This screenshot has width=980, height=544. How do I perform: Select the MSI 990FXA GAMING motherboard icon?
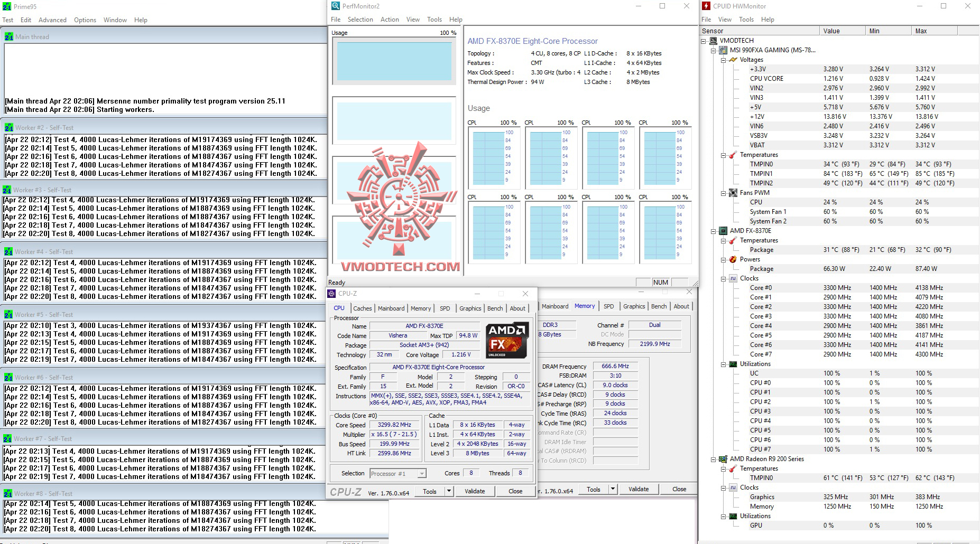[x=723, y=50]
